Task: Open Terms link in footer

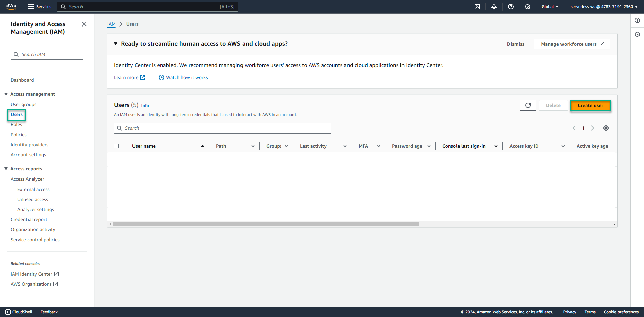Action: pyautogui.click(x=590, y=312)
